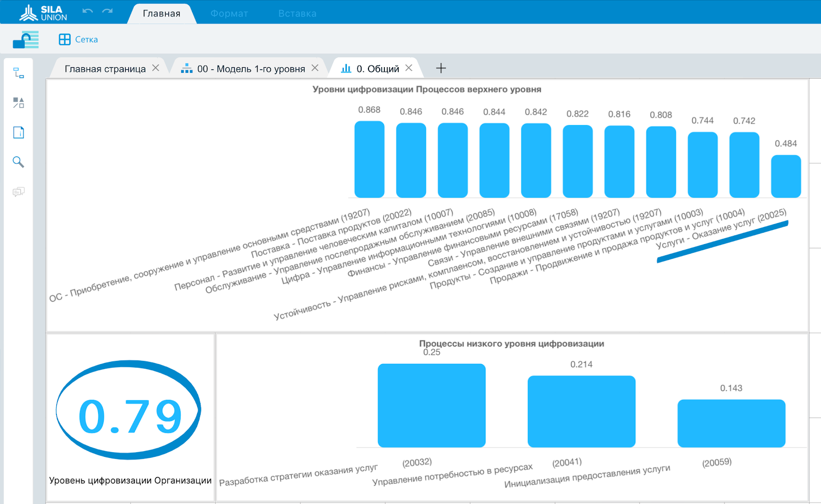The width and height of the screenshot is (821, 504).
Task: Switch to the Формат ribbon tab
Action: click(229, 13)
